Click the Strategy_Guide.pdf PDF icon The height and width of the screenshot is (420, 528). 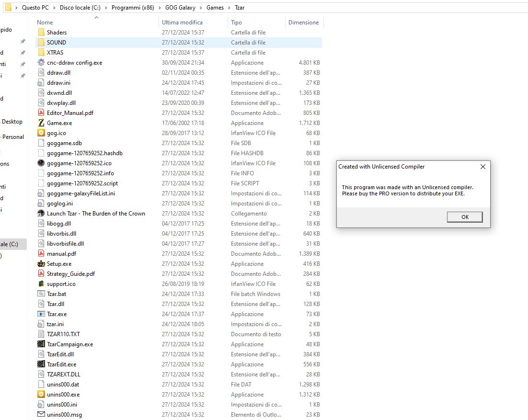point(41,274)
